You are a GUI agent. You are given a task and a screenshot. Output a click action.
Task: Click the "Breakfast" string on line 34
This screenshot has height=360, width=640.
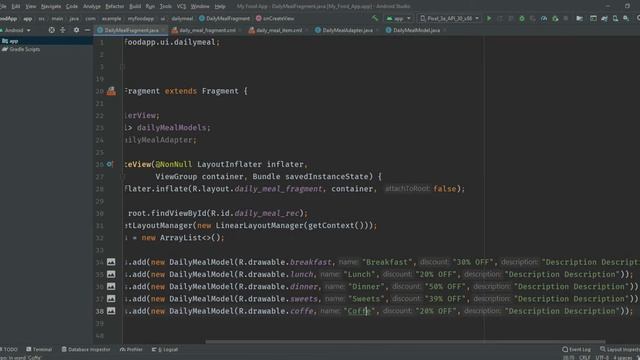tap(387, 262)
